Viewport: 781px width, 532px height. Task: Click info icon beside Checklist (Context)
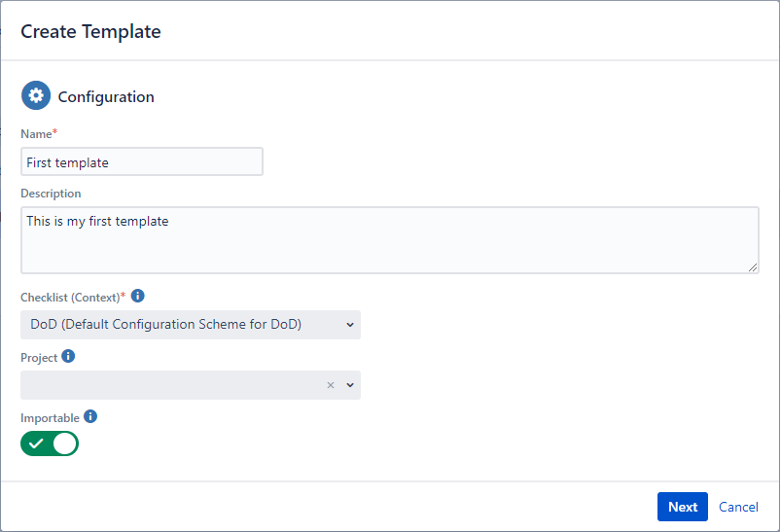coord(138,296)
